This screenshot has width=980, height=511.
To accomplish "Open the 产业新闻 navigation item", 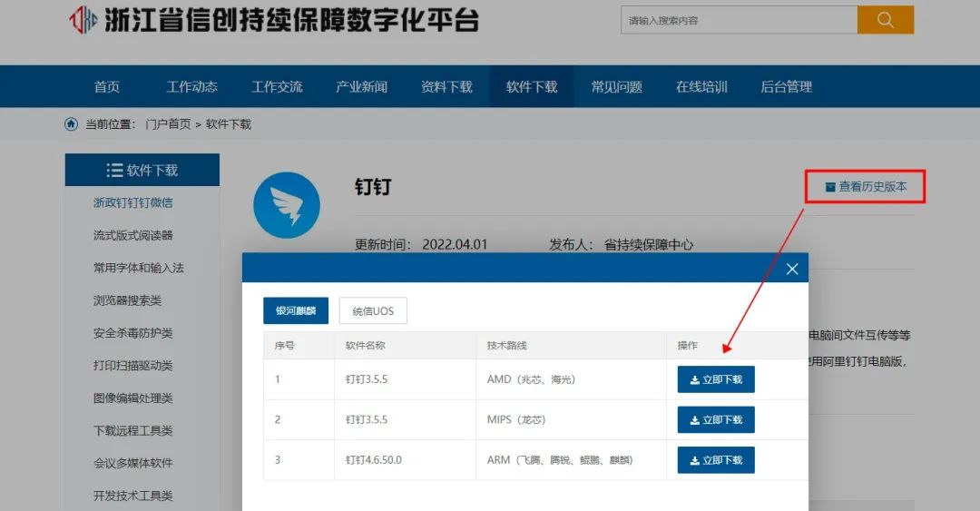I will [361, 87].
